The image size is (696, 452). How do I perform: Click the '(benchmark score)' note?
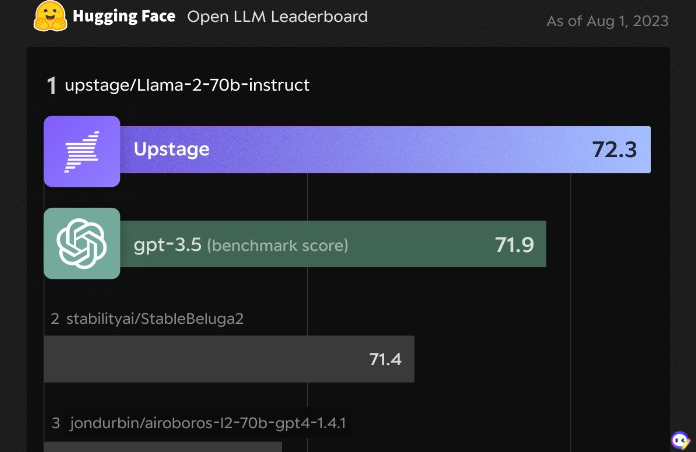[278, 245]
